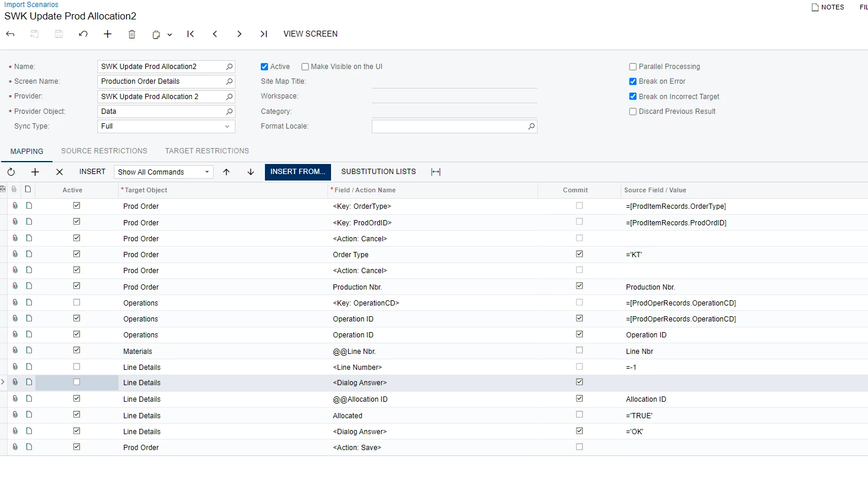868x479 pixels.
Task: Uncheck the Break on Error checkbox
Action: tap(633, 81)
